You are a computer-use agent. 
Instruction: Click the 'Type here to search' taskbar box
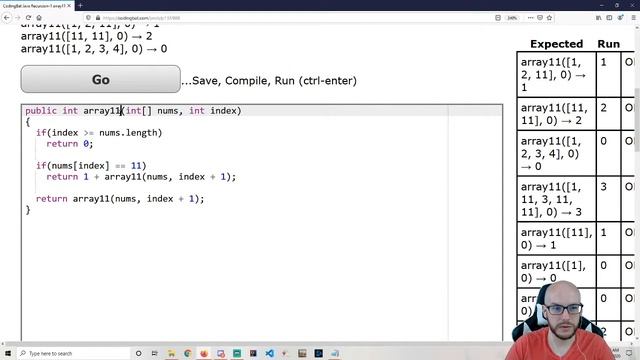[x=73, y=353]
